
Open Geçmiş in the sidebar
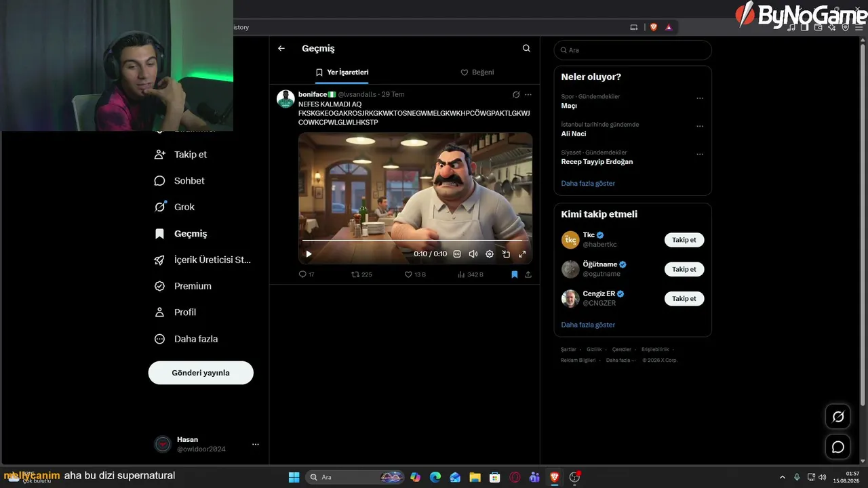pyautogui.click(x=181, y=234)
